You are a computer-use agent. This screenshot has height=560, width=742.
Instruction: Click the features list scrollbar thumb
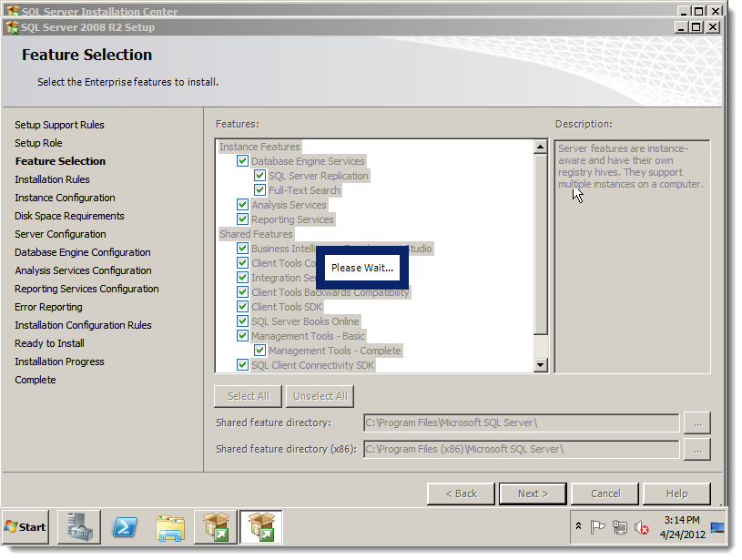pyautogui.click(x=541, y=244)
